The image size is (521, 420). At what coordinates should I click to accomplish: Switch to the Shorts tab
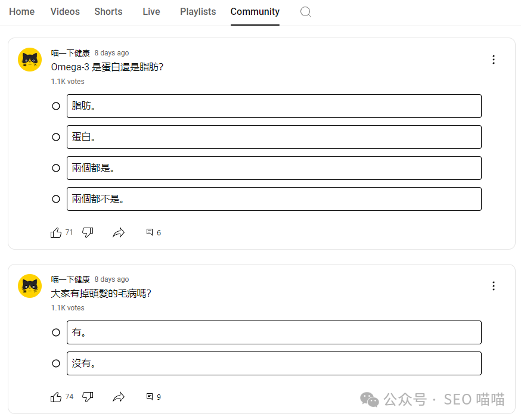[108, 12]
